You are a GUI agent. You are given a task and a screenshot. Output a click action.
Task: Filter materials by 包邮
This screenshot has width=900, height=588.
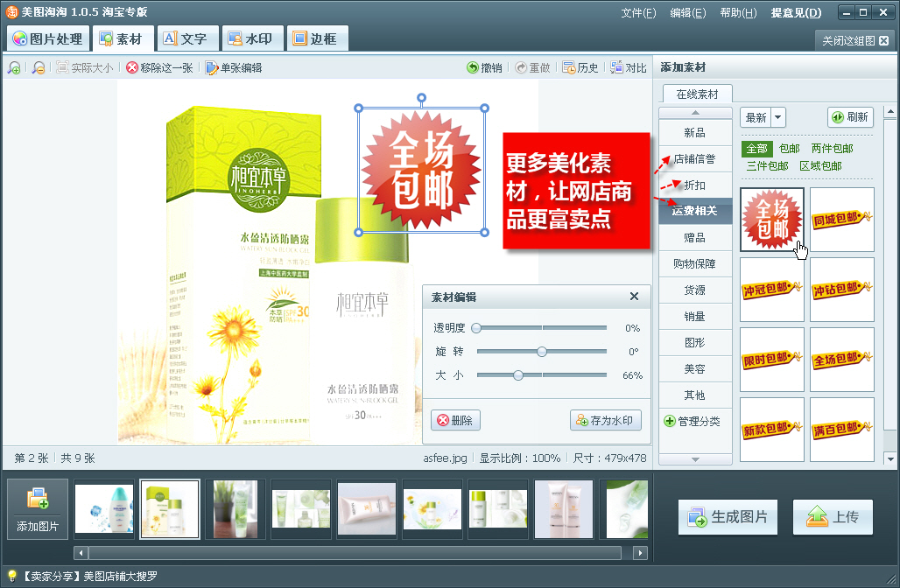click(789, 149)
